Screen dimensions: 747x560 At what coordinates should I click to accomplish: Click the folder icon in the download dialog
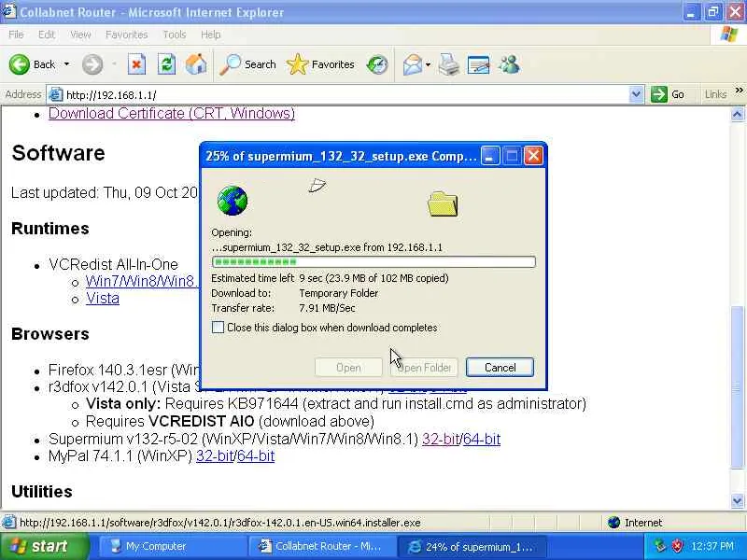443,203
